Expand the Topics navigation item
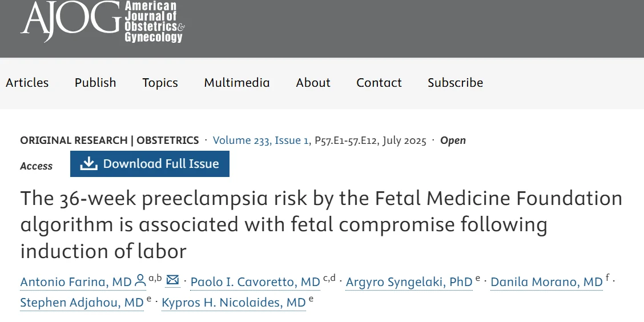Screen dimensions: 644x322 click(x=160, y=83)
